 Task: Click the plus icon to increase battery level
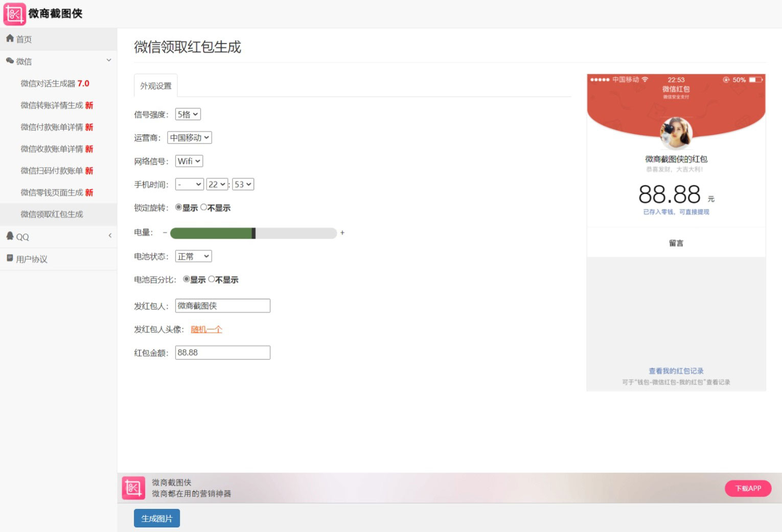point(342,233)
